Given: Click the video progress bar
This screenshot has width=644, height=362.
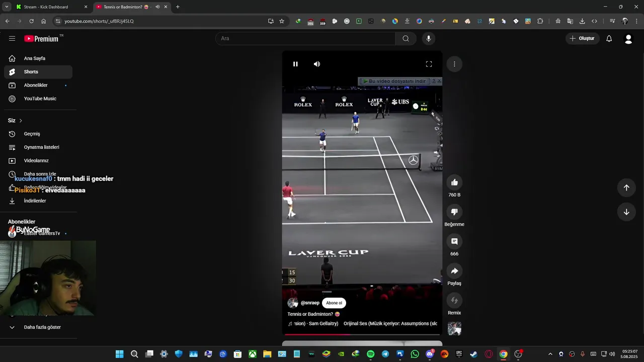Looking at the screenshot, I should click(x=362, y=334).
